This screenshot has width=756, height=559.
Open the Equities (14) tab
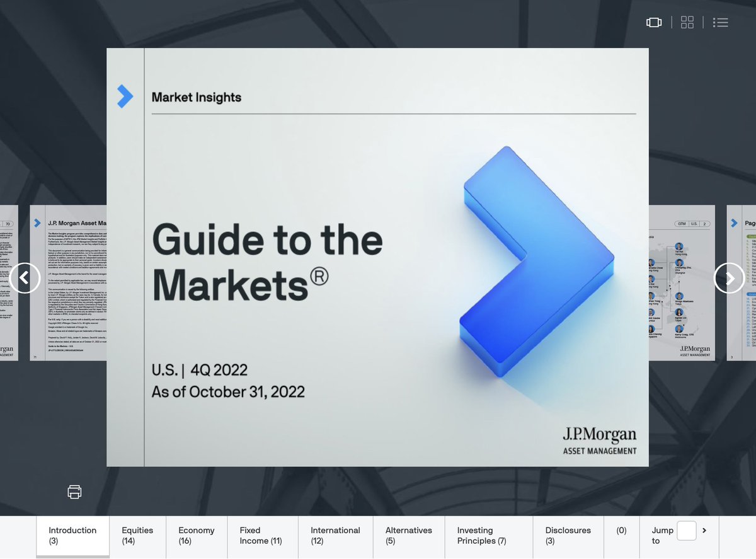tap(137, 536)
